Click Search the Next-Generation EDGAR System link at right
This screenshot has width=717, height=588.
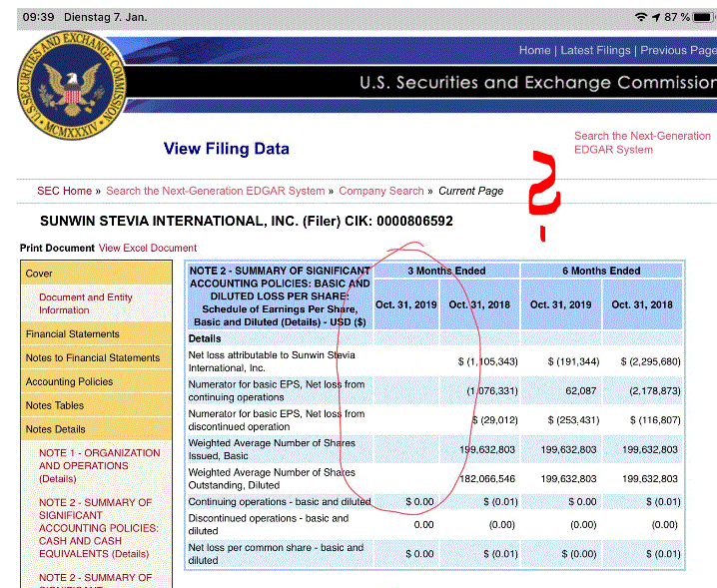[642, 143]
